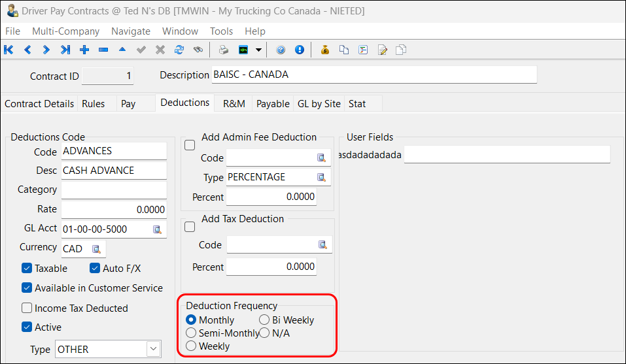The width and height of the screenshot is (626, 364).
Task: Uncheck the Taxable checkbox
Action: click(27, 268)
